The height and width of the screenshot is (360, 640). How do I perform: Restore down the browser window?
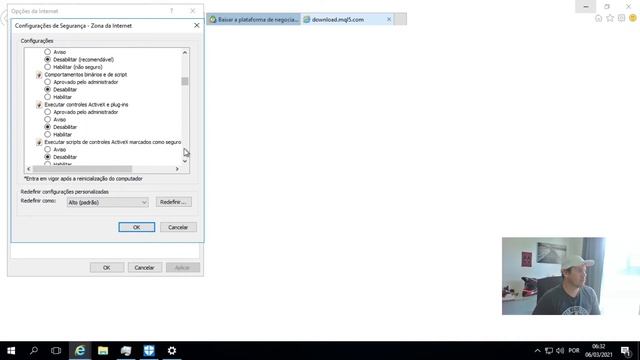point(607,7)
